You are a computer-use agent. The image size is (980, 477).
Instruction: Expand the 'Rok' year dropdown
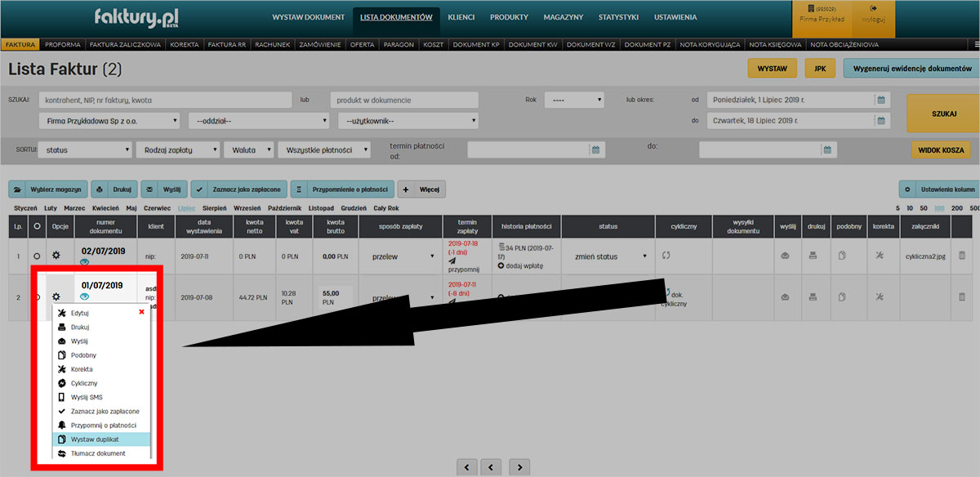coord(573,100)
